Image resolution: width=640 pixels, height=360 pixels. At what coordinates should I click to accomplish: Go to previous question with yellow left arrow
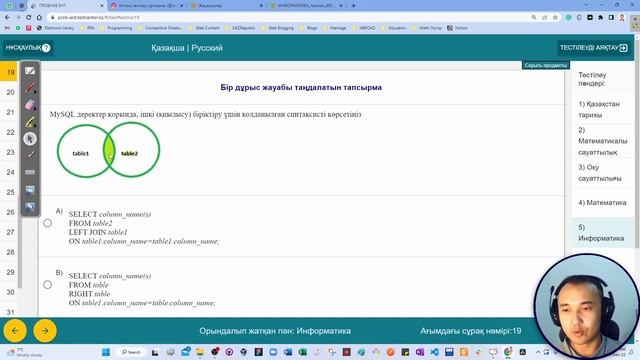[15, 331]
